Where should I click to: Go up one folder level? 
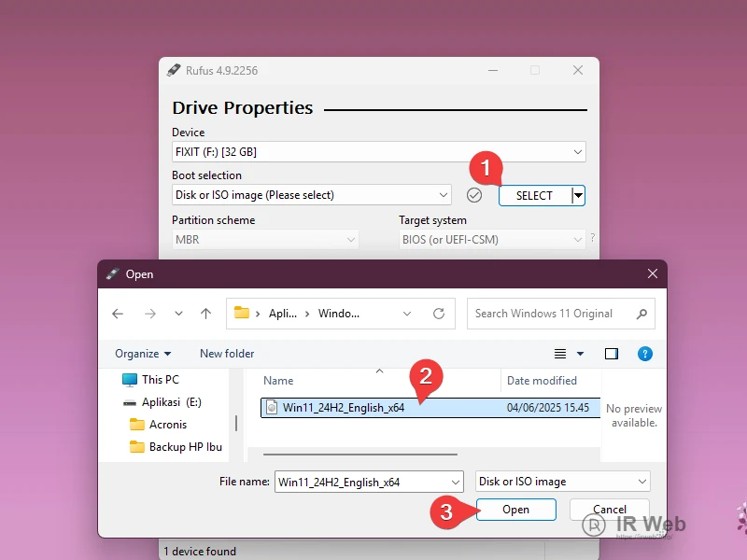[205, 314]
